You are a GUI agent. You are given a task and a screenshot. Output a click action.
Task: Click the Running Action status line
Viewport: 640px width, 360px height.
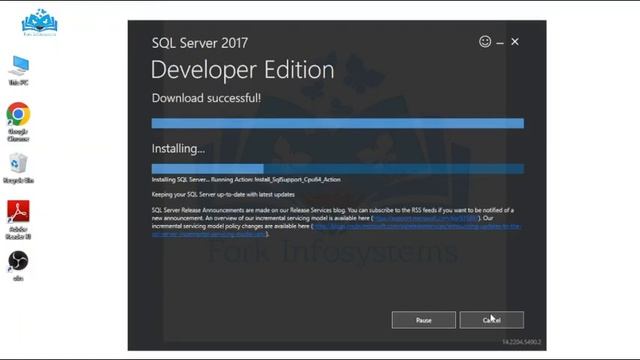(246, 180)
